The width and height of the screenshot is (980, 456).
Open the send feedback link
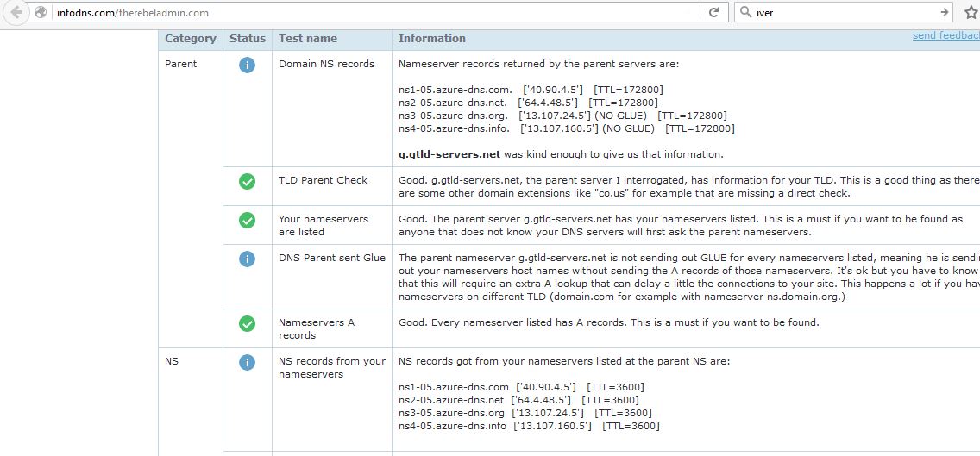pos(945,36)
